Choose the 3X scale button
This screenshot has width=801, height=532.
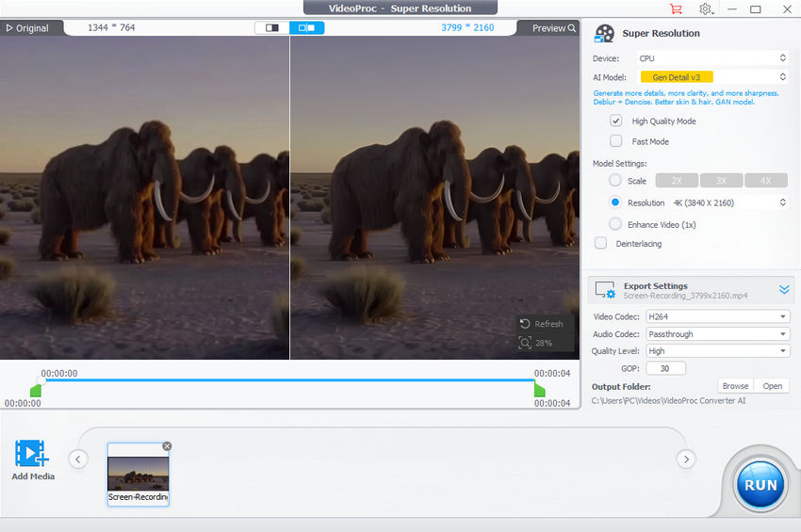pos(721,180)
